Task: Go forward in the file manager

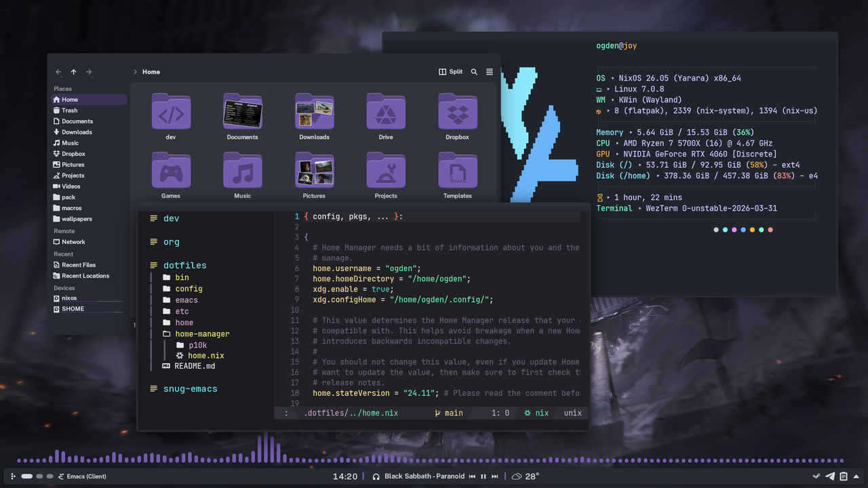Action: point(89,72)
